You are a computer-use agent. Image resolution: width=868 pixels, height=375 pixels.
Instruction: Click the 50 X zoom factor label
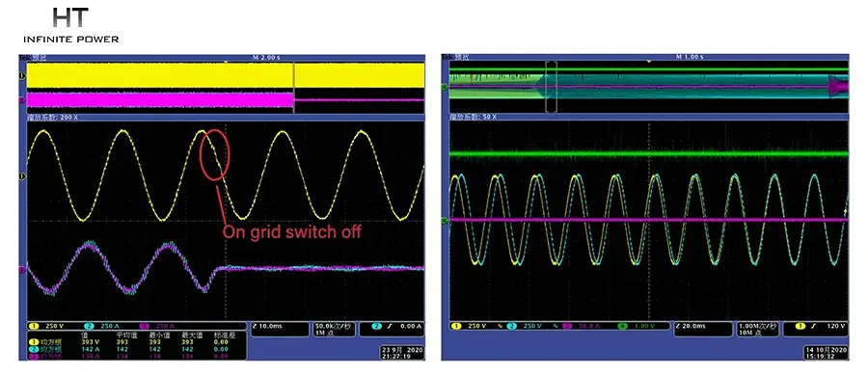click(474, 118)
